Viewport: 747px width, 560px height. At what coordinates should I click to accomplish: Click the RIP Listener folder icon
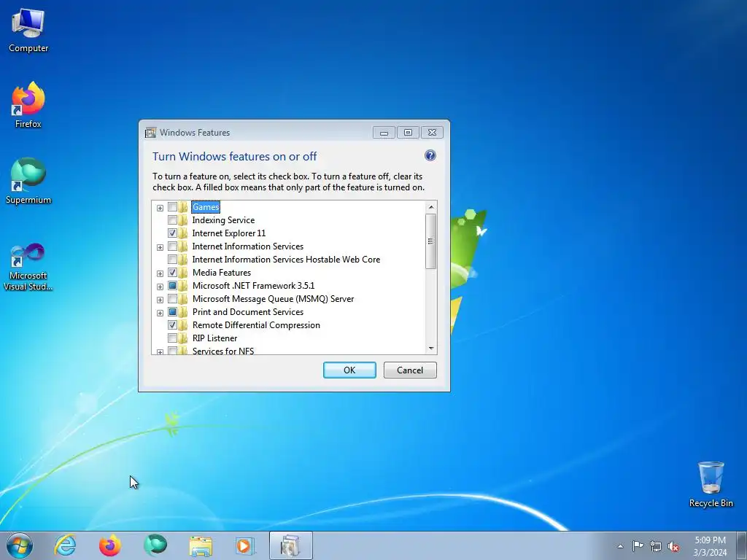point(183,338)
